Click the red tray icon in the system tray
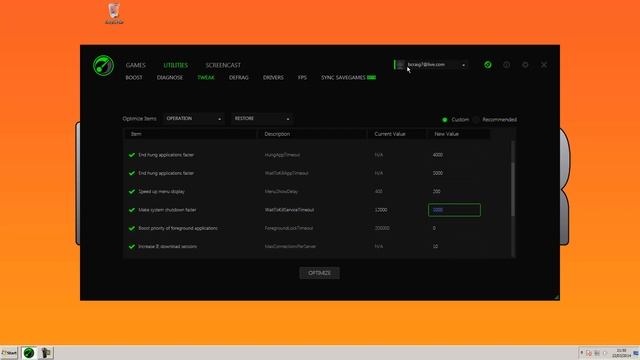The image size is (640, 360). coord(589,353)
